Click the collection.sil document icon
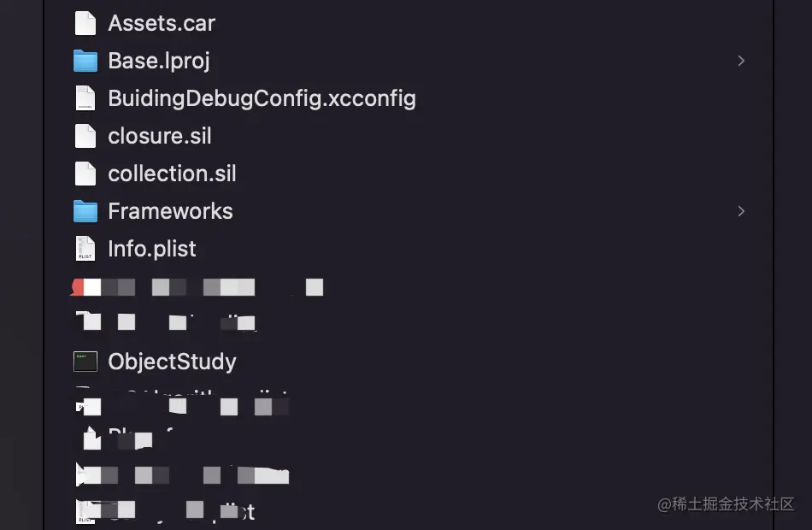 (x=85, y=174)
